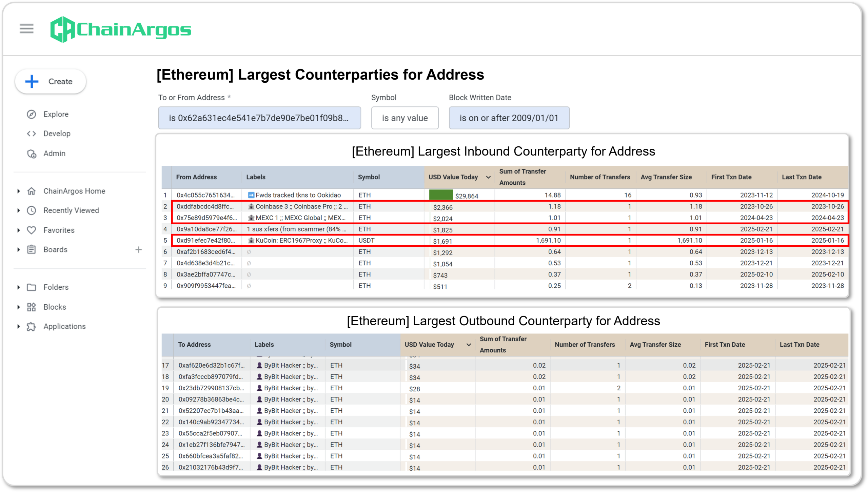Click the green USD value bar in row 1
868x492 pixels.
(x=441, y=195)
